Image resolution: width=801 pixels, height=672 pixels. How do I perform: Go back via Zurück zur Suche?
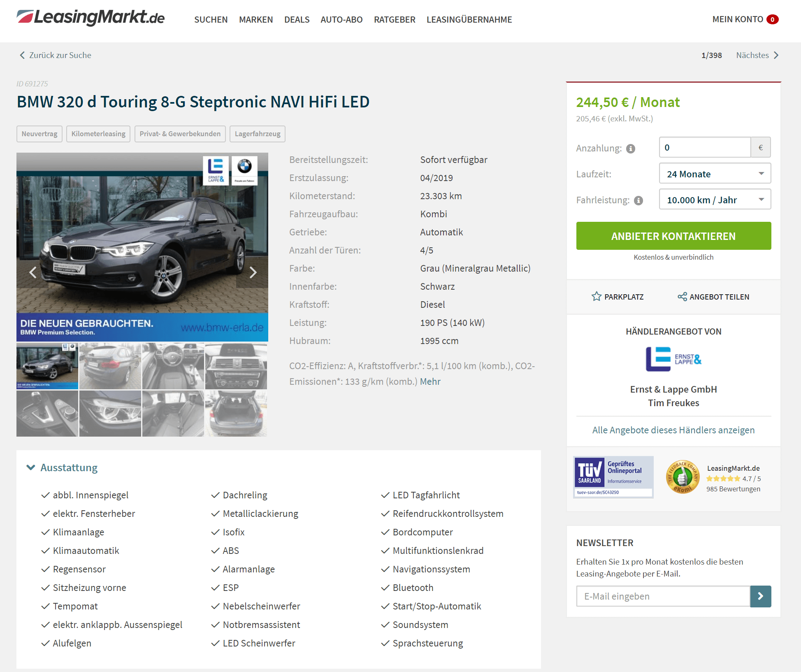pyautogui.click(x=56, y=55)
